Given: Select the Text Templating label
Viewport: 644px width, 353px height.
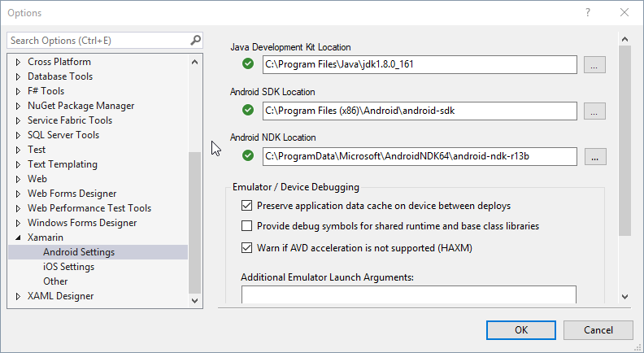Looking at the screenshot, I should click(63, 164).
